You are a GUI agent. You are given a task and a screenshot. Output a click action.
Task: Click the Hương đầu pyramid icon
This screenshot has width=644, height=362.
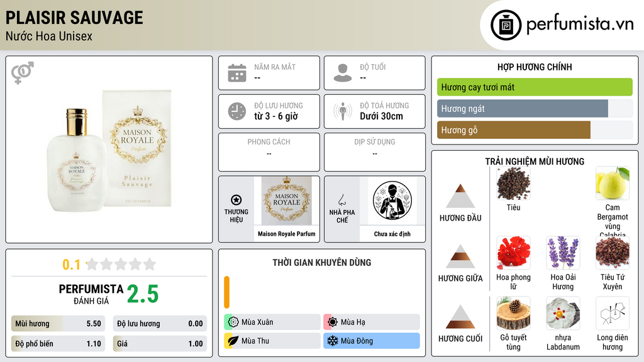460,196
